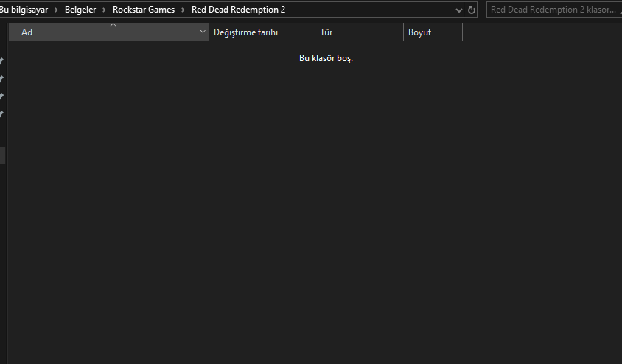Go to Belgeler in breadcrumb path
The height and width of the screenshot is (364, 622).
80,10
